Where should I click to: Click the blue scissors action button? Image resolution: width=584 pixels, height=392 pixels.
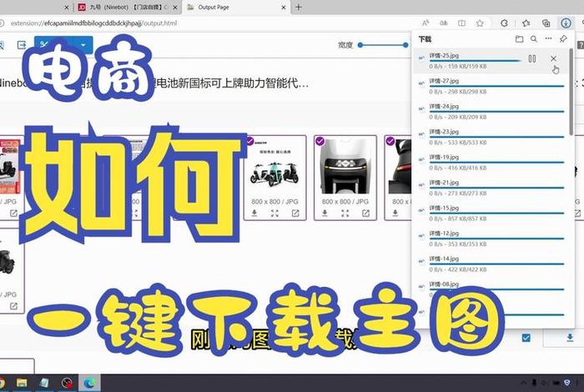coord(54,45)
